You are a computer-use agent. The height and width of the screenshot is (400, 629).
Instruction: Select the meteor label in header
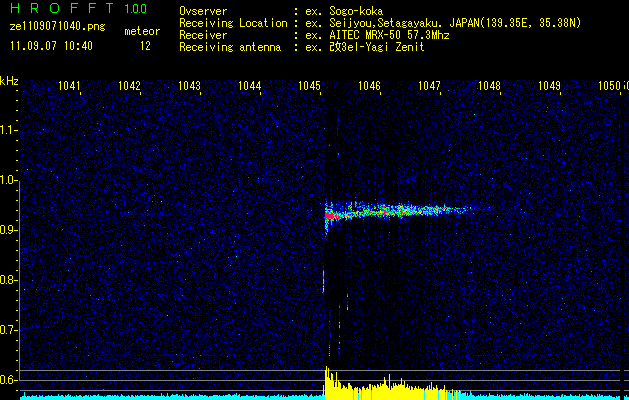pos(141,32)
